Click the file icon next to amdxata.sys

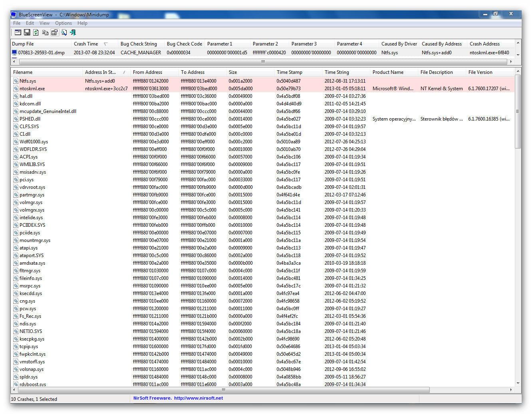(x=16, y=263)
